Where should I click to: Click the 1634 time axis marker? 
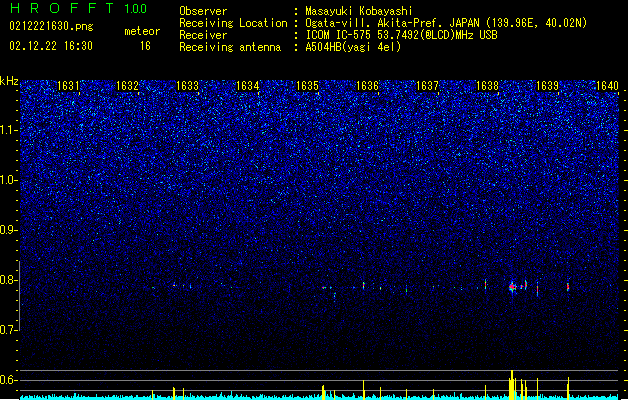pyautogui.click(x=248, y=86)
